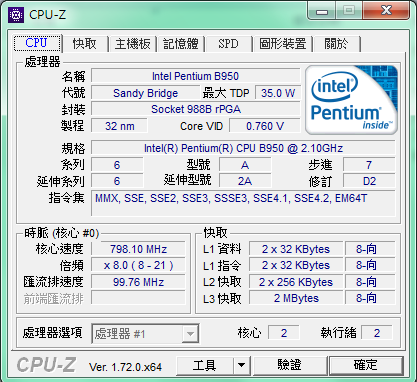Click the CPU-Z title bar app icon
Screen dimensions: 417x382
(16, 15)
